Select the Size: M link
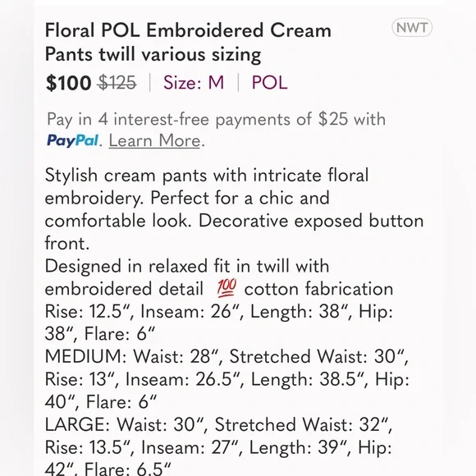 [194, 83]
